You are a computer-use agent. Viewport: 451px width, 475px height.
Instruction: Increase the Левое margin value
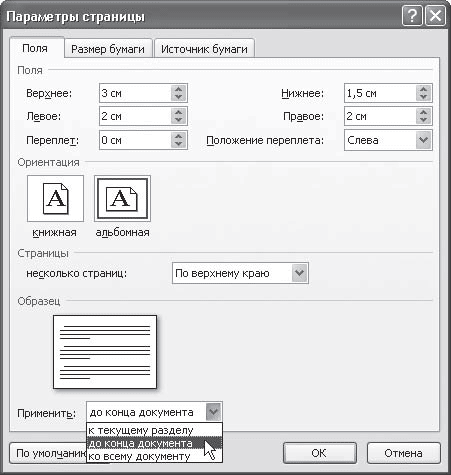(179, 112)
